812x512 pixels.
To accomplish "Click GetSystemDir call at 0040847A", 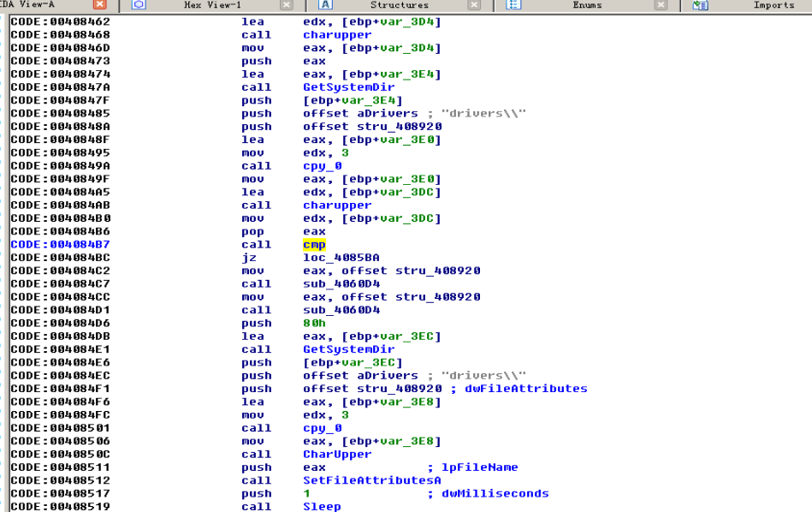I will [348, 87].
